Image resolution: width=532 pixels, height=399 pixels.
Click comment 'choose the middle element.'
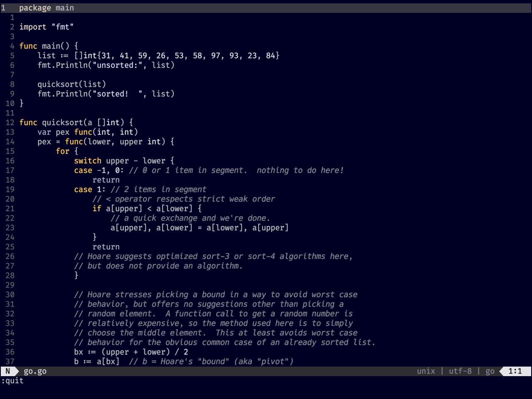[x=216, y=333]
